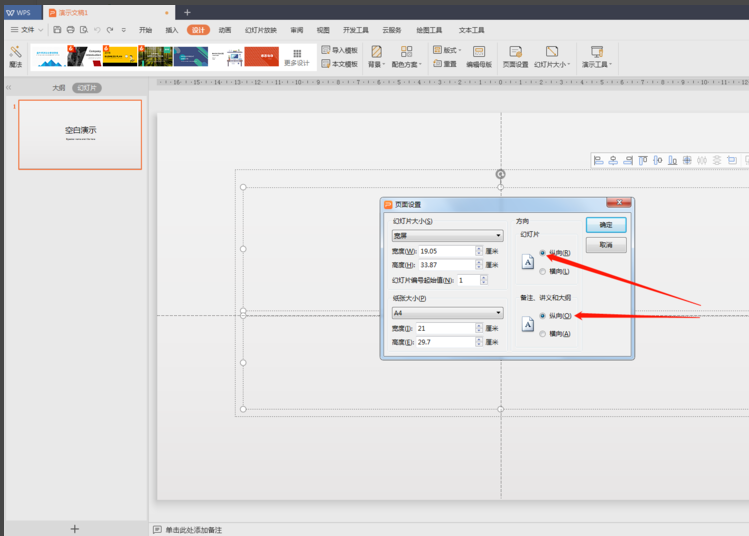The width and height of the screenshot is (749, 536).
Task: Click the align center horizontally icon
Action: 613,161
